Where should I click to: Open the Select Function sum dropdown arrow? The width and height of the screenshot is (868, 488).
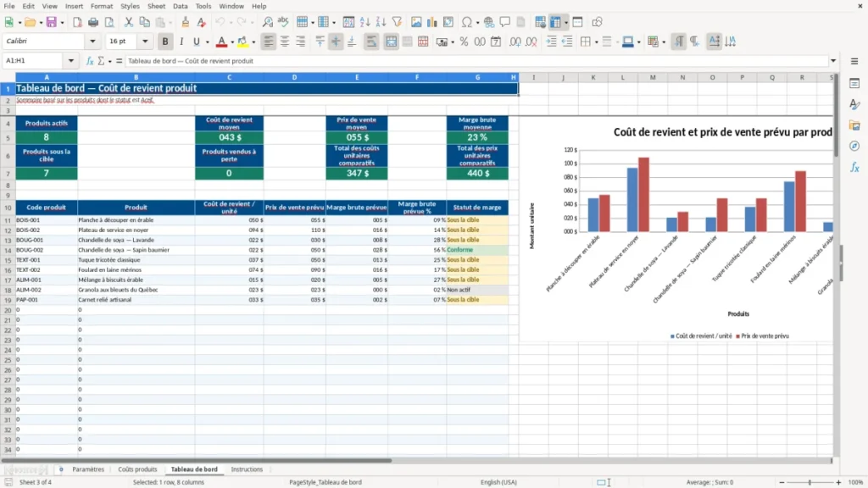click(109, 61)
